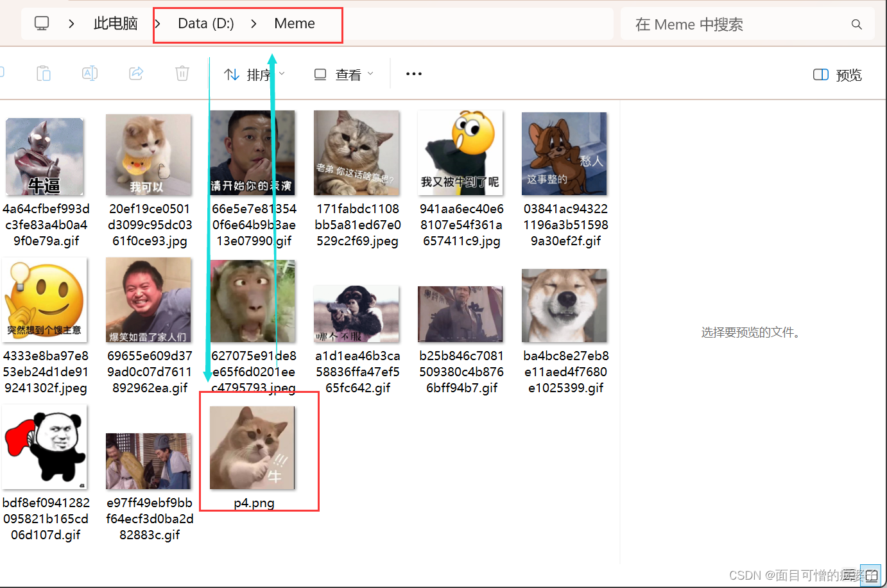
Task: Select period drama thumbnail e97ff49ebf9bb gif
Action: [x=148, y=461]
